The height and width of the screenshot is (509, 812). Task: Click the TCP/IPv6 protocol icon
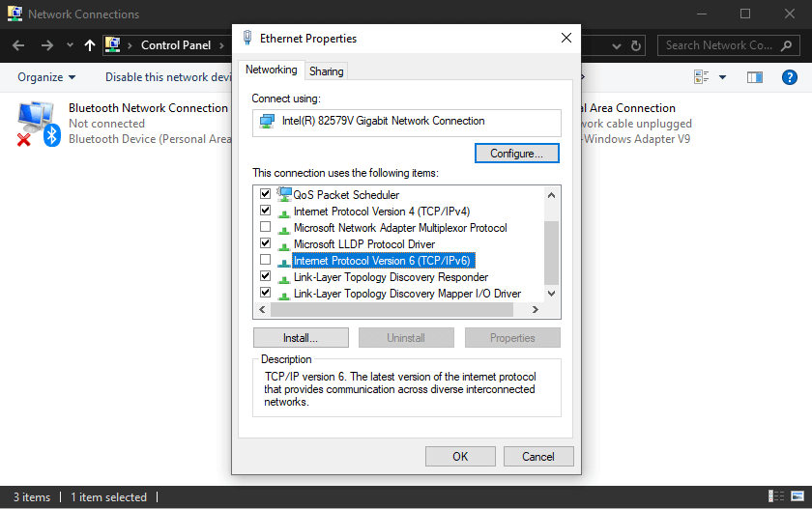pos(284,263)
